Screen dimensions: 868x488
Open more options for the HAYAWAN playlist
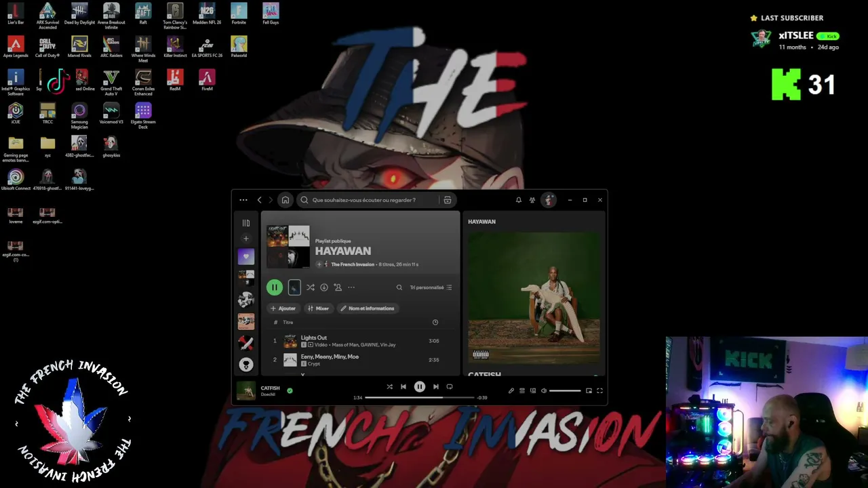(351, 287)
